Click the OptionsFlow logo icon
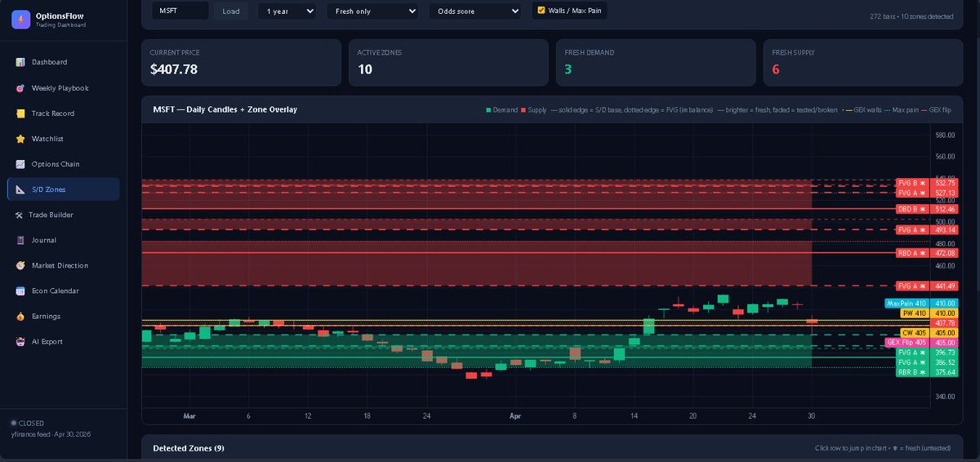980x462 pixels. click(21, 20)
